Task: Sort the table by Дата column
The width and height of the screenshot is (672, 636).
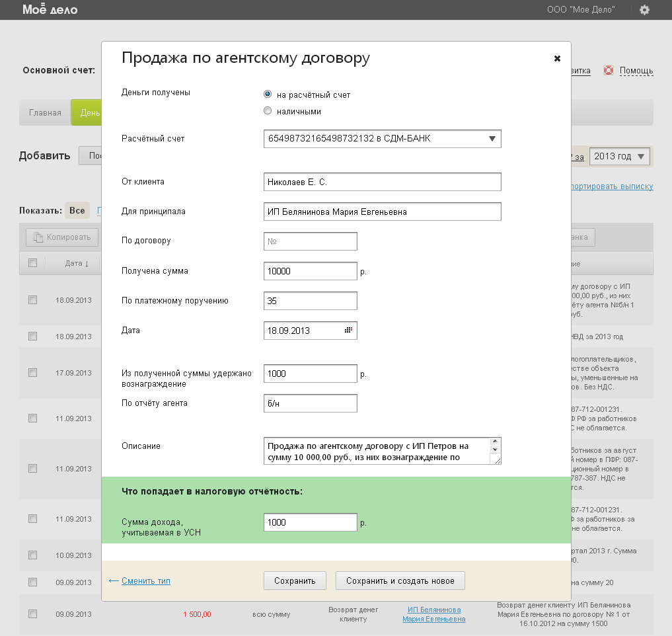Action: pos(77,263)
